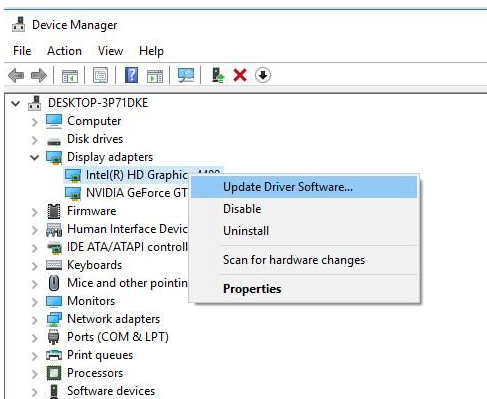487x399 pixels.
Task: Click the DESKTOP-3P71DKE computer icon
Action: [35, 103]
